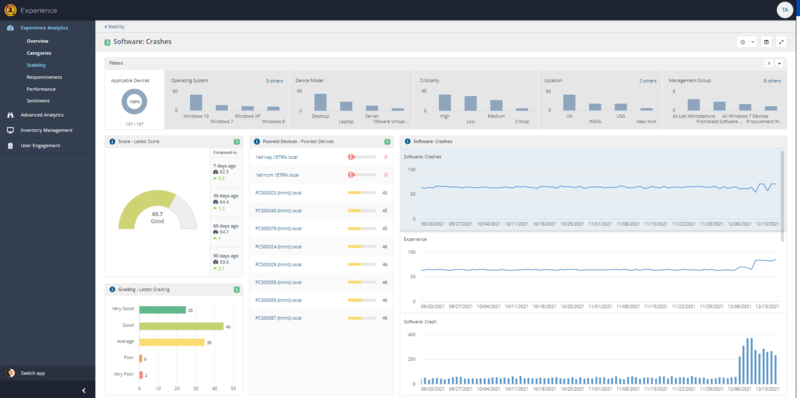Screen dimensions: 800x398
Task: Expand the Inventory Management section
Action: (x=47, y=130)
